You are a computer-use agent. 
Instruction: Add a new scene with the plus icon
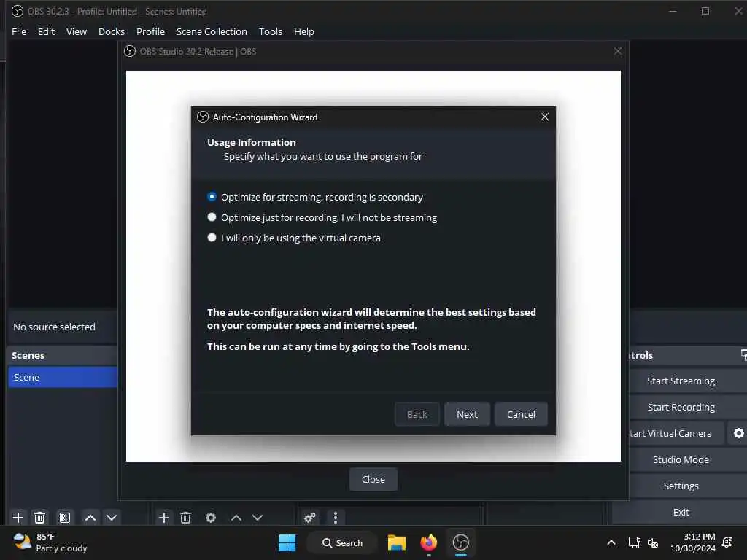(18, 517)
